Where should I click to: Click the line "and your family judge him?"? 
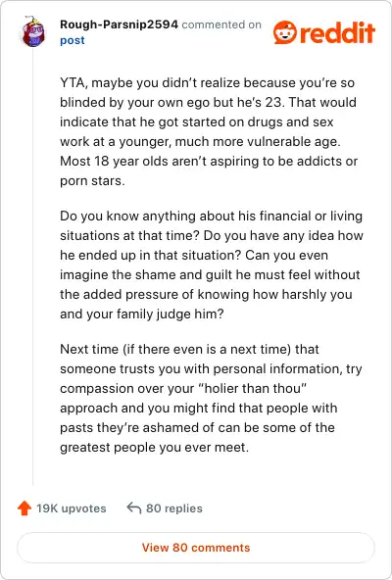coord(142,314)
